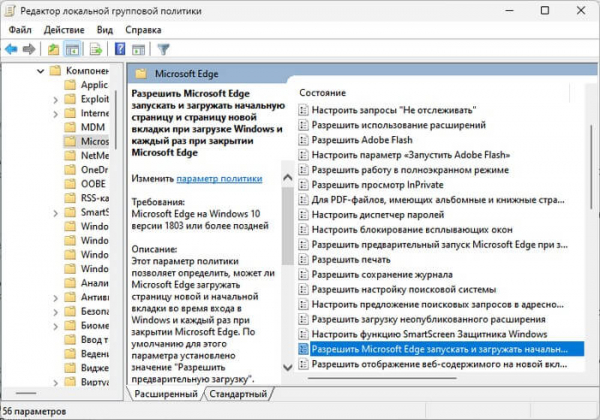Screen dimensions: 600x420
Task: Click the Filter funnel toolbar icon
Action: pyautogui.click(x=163, y=49)
